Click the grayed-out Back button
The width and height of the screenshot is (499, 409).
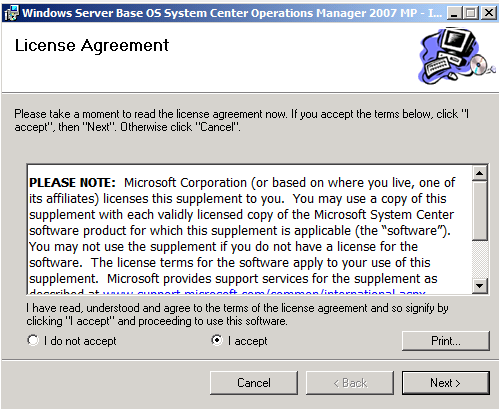(350, 383)
